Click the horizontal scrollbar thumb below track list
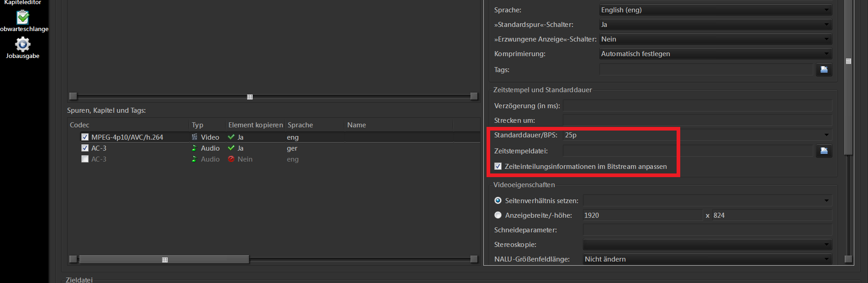 [x=164, y=259]
